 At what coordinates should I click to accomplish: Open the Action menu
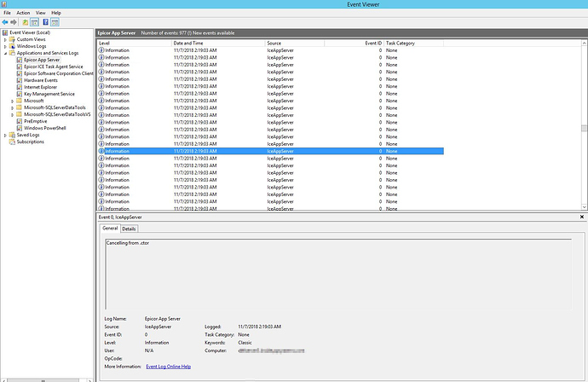[23, 13]
